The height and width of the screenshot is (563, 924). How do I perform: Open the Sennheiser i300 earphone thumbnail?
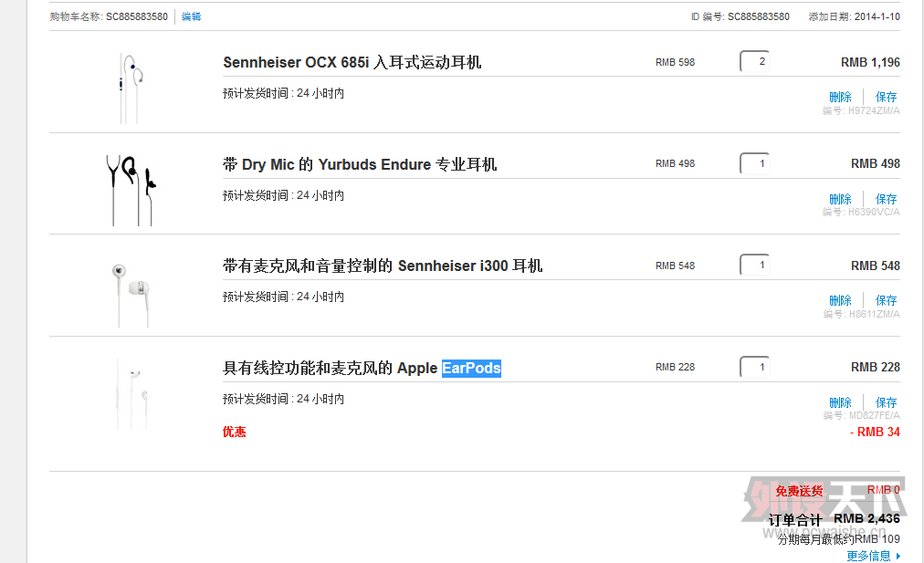130,290
